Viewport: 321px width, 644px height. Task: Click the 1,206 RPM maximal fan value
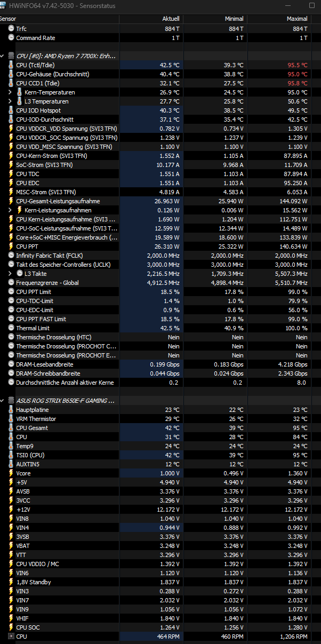click(x=294, y=637)
